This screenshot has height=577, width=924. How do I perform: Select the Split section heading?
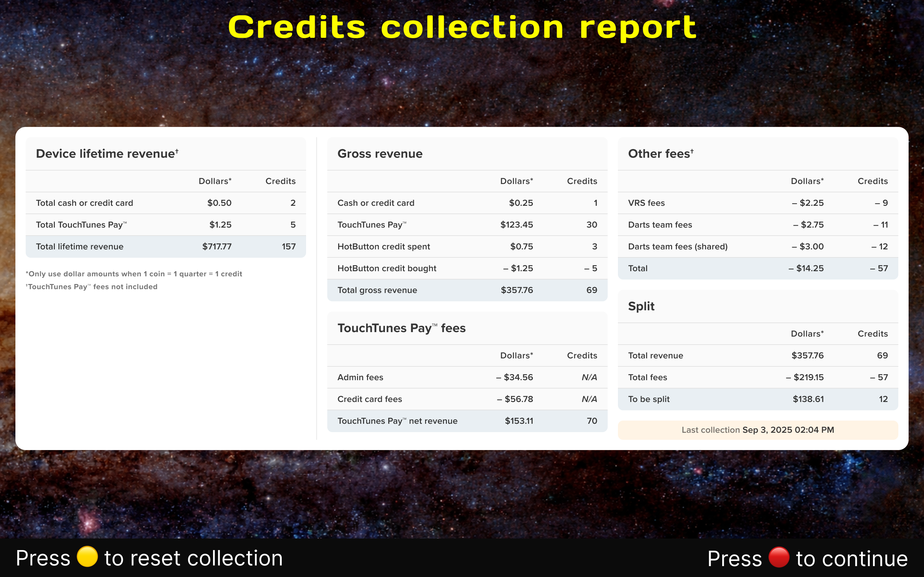point(641,306)
